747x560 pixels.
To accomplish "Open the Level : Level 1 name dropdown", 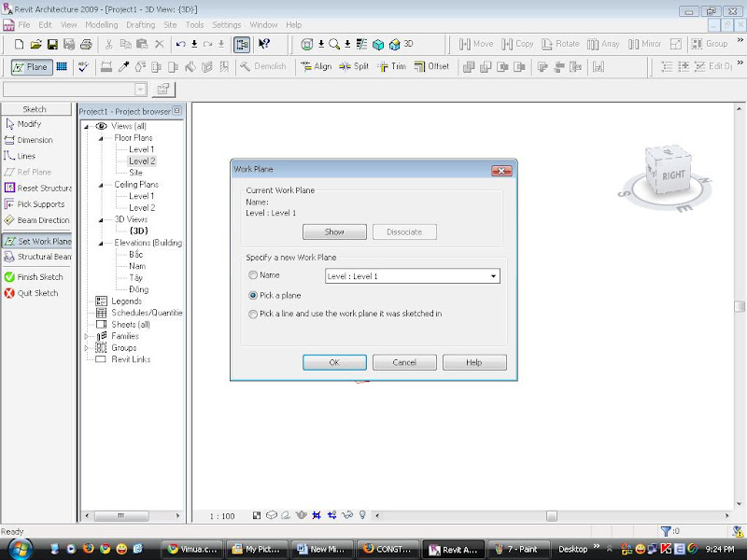I will point(493,276).
